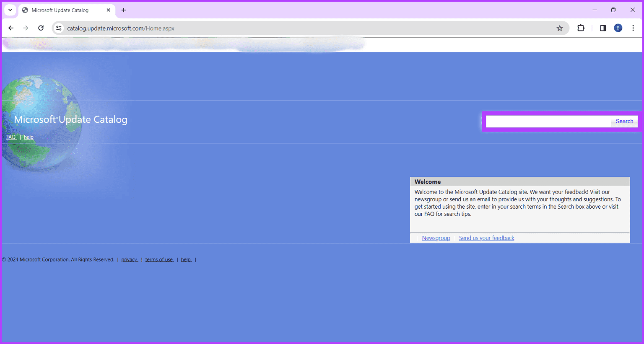
Task: Open the tab search dropdown arrow
Action: coord(10,10)
